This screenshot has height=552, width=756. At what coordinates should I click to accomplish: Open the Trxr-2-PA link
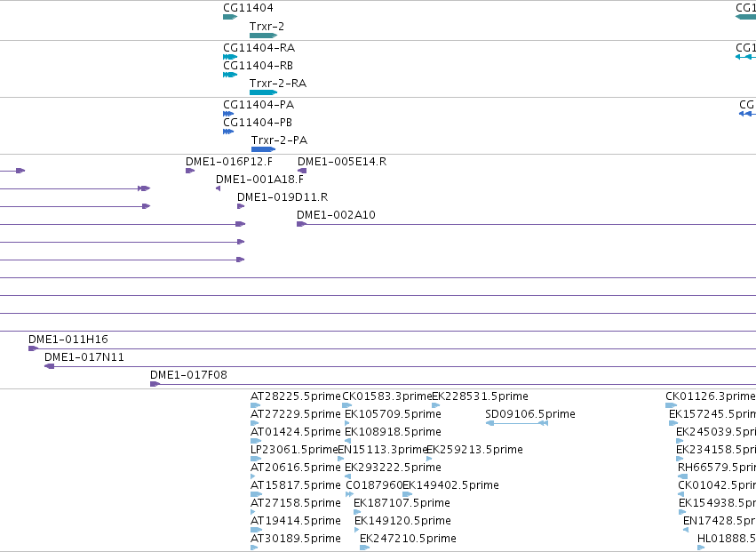tap(279, 140)
